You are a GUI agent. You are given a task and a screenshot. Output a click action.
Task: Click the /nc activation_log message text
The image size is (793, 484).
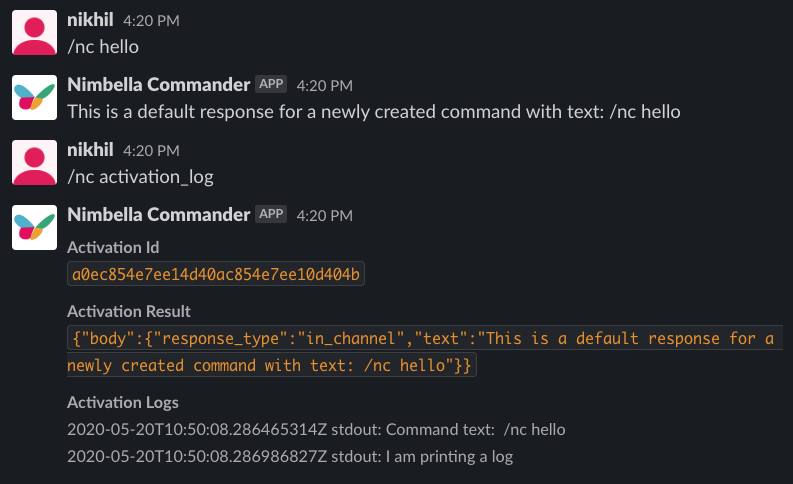[140, 177]
